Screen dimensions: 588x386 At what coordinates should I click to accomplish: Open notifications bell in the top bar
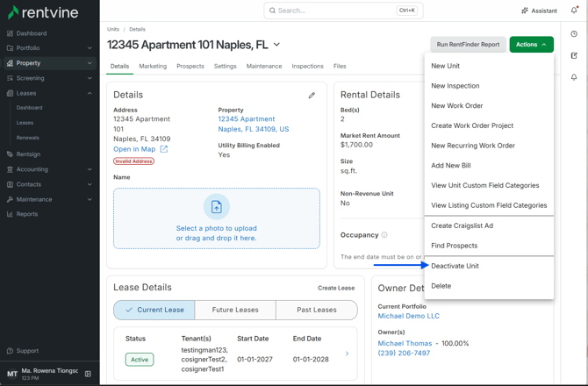[x=574, y=11]
